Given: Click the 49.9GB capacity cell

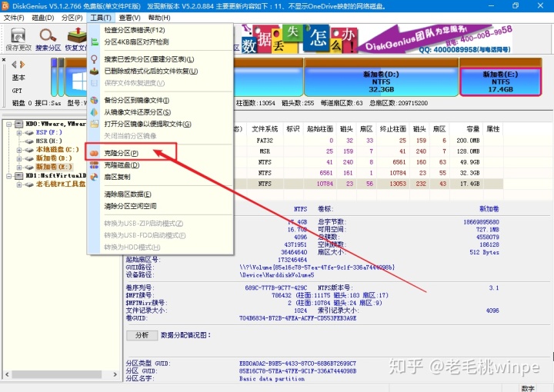Looking at the screenshot, I should point(469,162).
